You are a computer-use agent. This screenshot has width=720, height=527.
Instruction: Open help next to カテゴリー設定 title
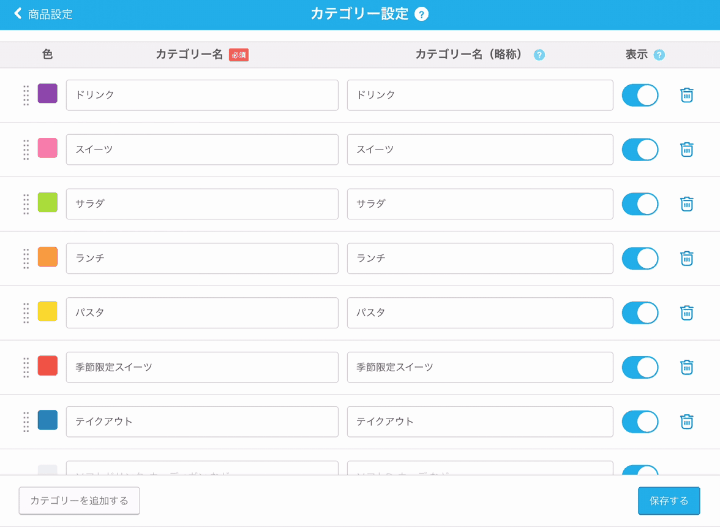(x=421, y=14)
